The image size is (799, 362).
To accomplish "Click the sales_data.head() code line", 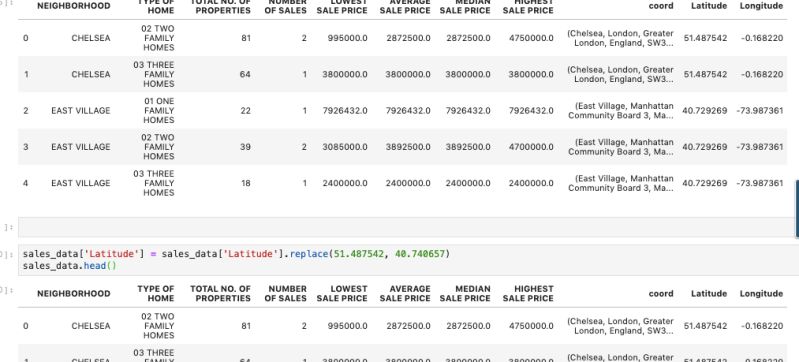I will pos(70,266).
